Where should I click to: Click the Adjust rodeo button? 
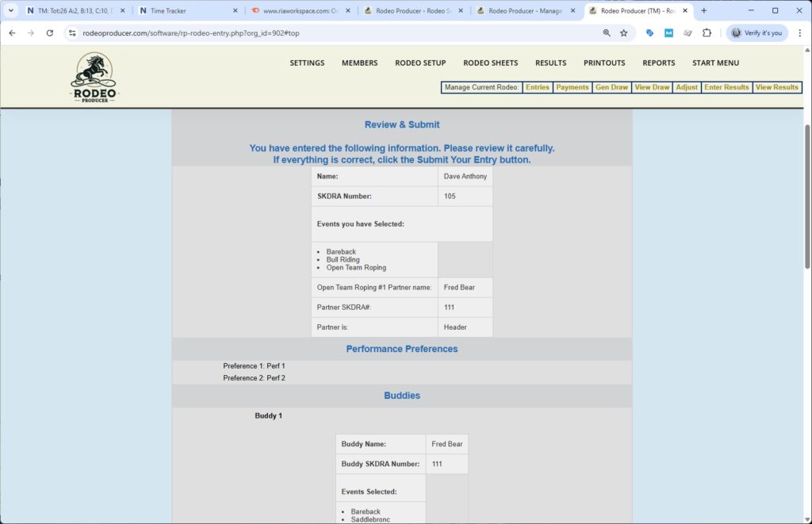tap(687, 87)
